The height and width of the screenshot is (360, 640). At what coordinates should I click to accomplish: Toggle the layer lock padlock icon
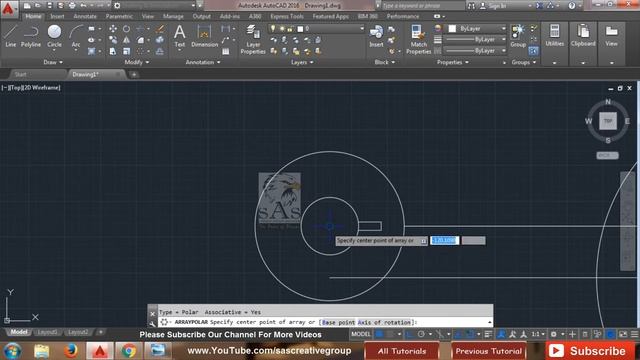point(290,29)
